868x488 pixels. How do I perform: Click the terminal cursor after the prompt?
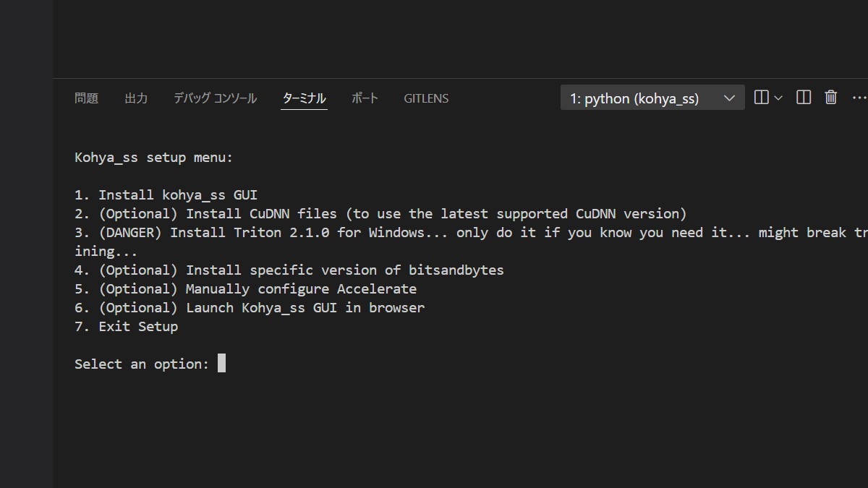click(x=222, y=364)
